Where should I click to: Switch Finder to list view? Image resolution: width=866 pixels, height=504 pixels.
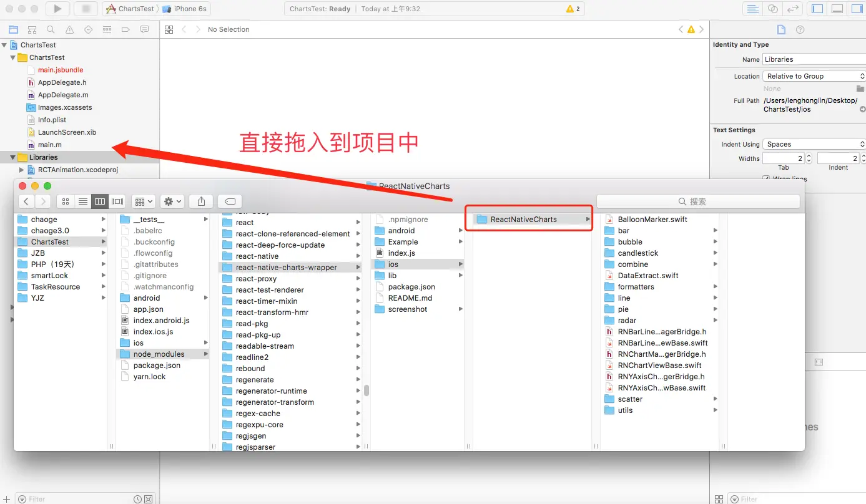[82, 201]
